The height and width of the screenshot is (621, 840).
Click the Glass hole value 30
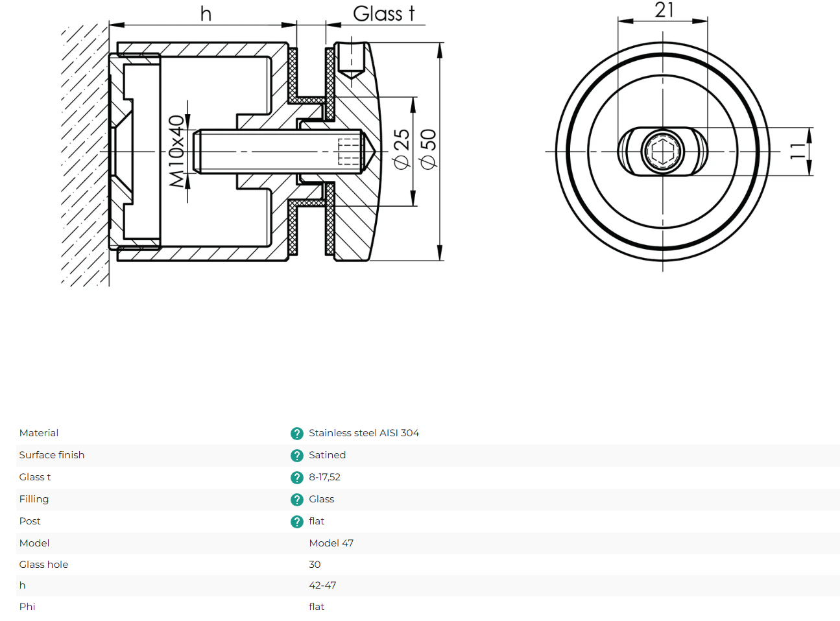point(315,565)
